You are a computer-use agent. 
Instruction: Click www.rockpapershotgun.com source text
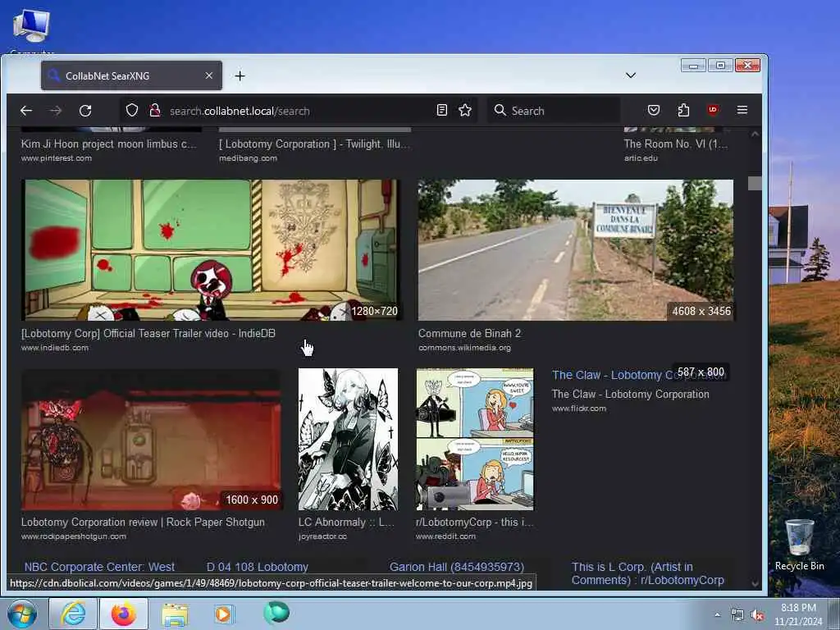coord(74,536)
